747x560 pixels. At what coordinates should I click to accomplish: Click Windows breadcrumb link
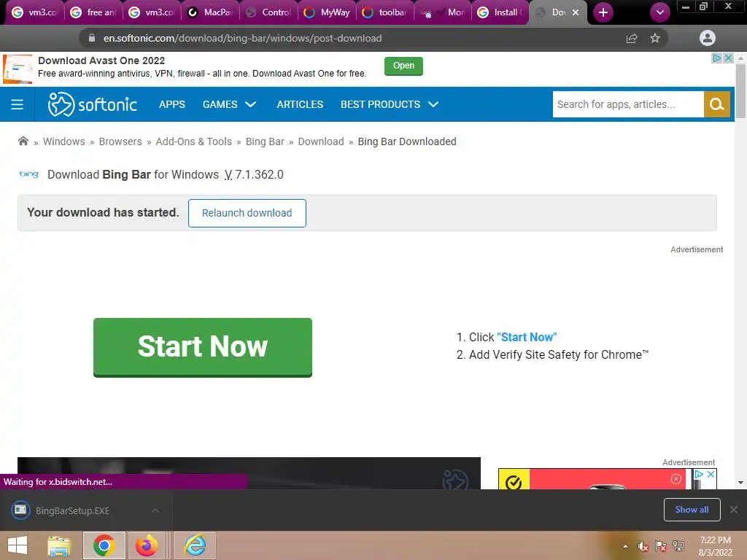[64, 141]
